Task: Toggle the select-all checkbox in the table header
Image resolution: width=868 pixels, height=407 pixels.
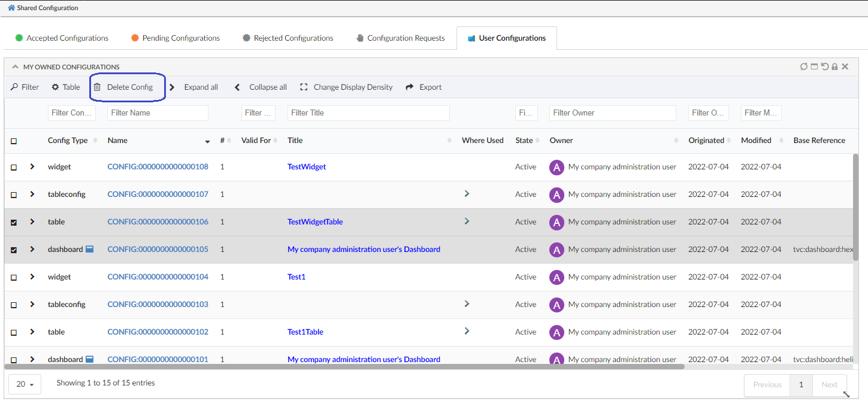Action: 14,141
